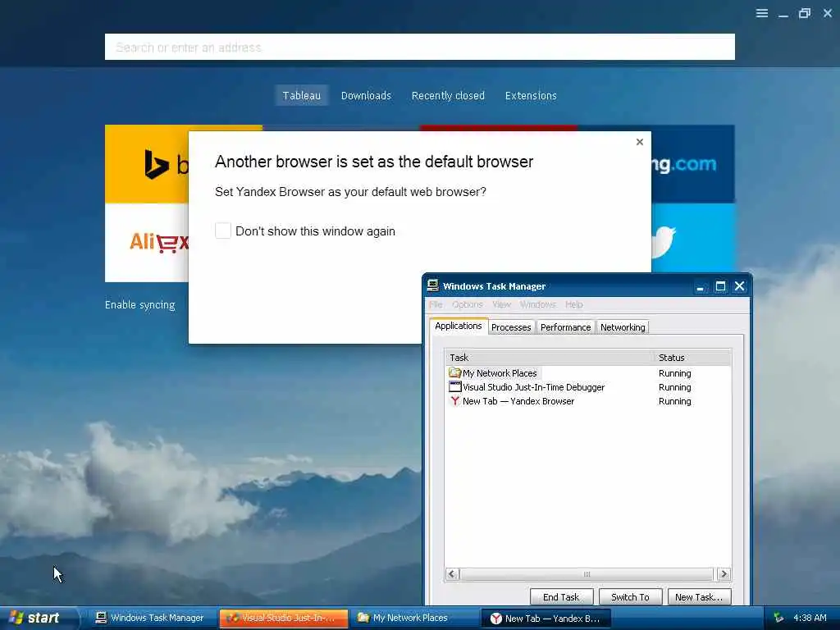840x630 pixels.
Task: Switch to the Processes tab
Action: pyautogui.click(x=511, y=327)
